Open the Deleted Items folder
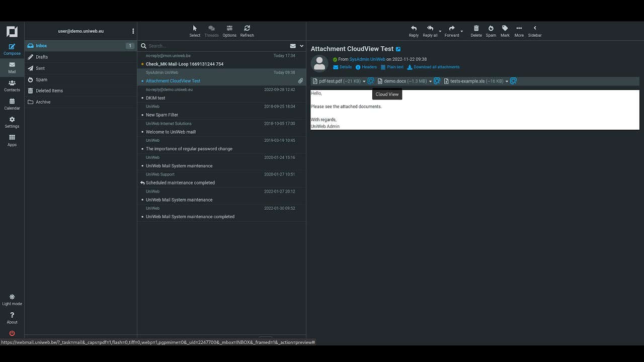The width and height of the screenshot is (644, 362). (80, 90)
